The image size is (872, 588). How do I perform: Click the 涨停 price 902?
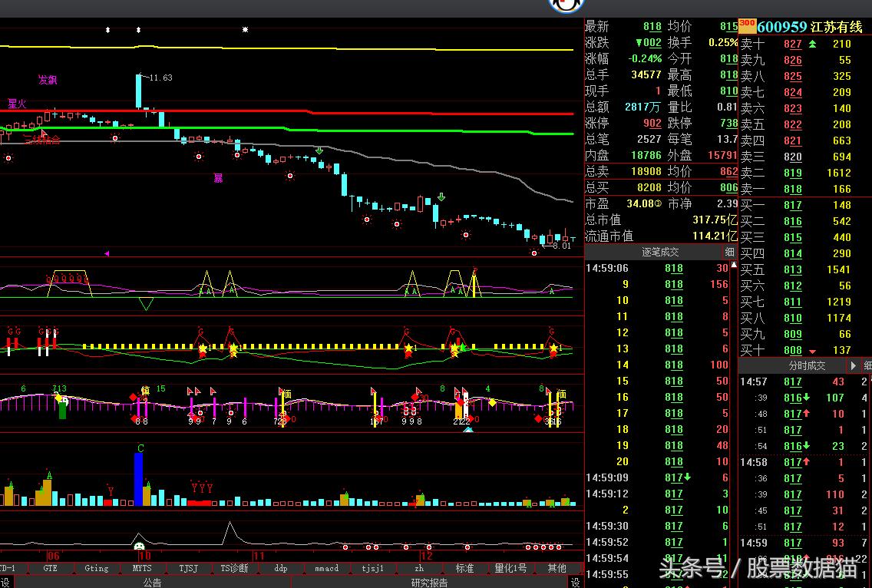pyautogui.click(x=652, y=123)
